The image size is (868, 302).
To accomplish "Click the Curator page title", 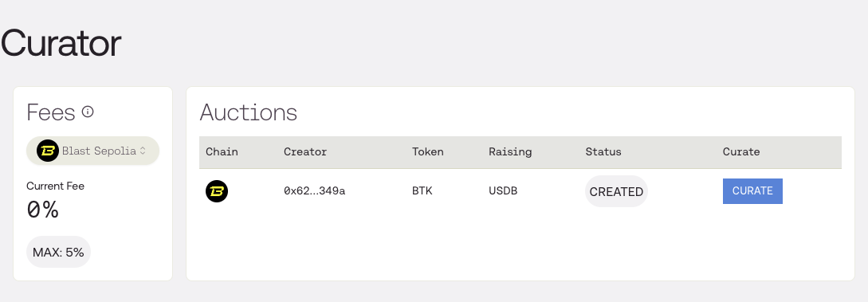I will coord(61,43).
